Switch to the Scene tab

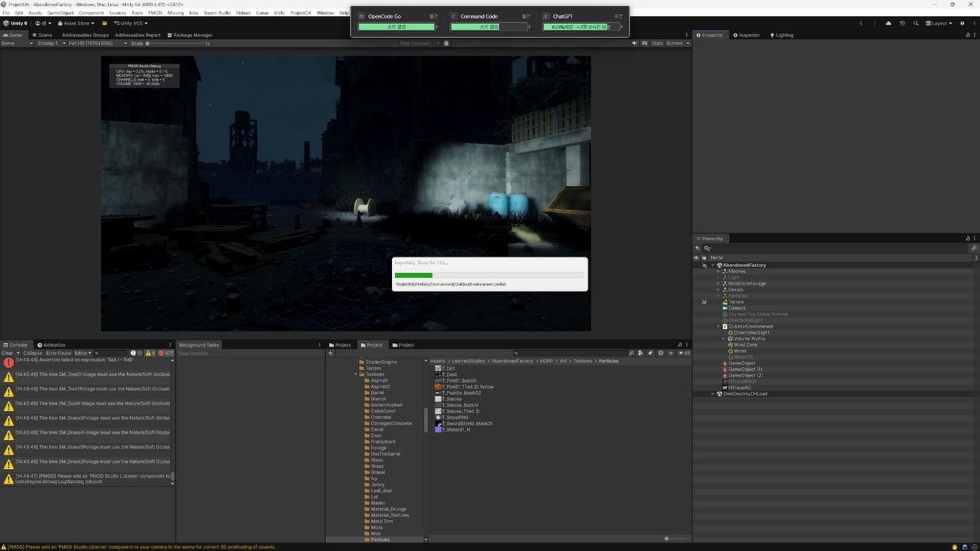pos(42,35)
